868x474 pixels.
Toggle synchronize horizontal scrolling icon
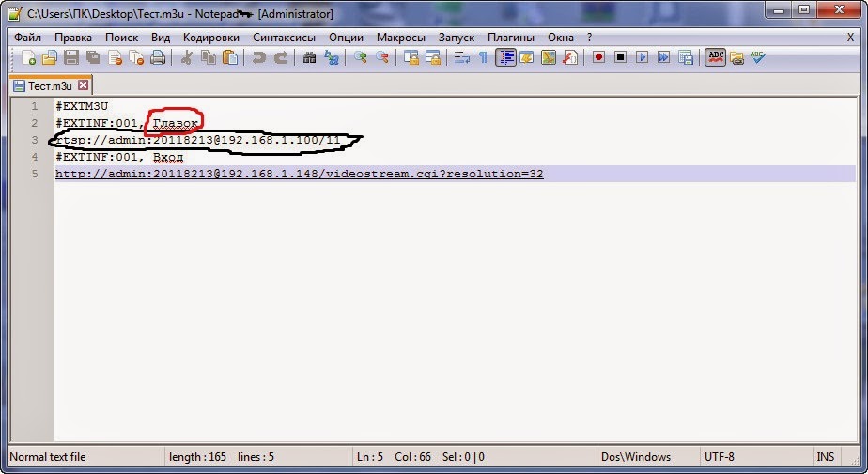coord(433,57)
